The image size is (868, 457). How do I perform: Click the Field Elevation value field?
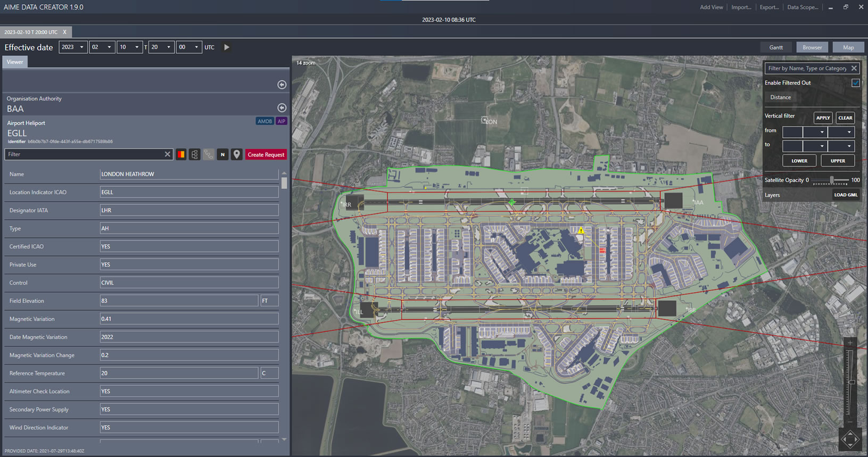(179, 301)
